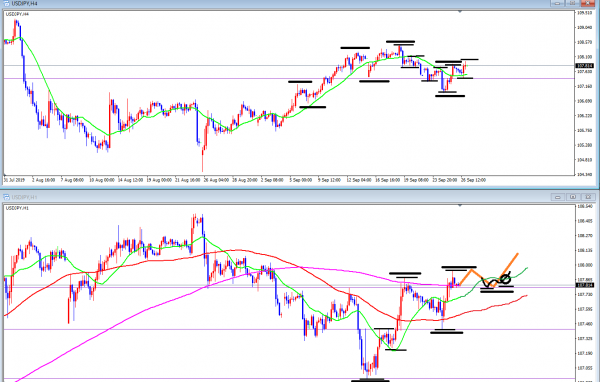The width and height of the screenshot is (600, 382).
Task: Select the longest rising orange trendline on H1 chart
Action: tap(506, 269)
